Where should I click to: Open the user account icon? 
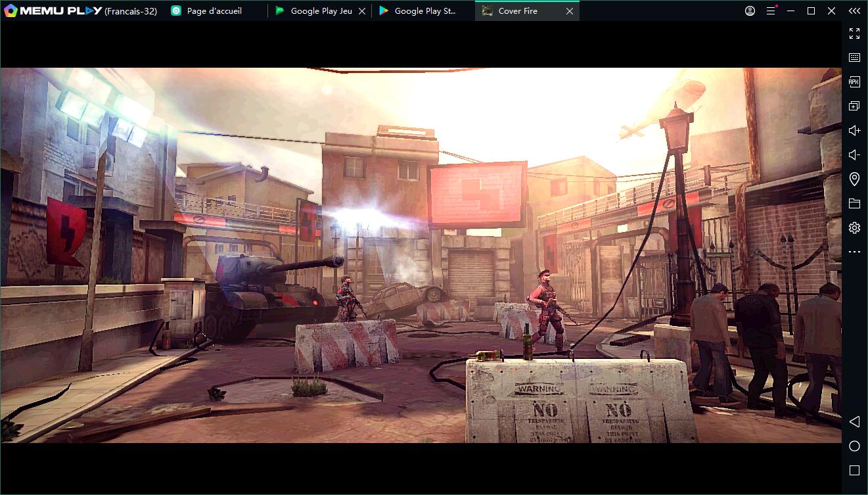click(x=750, y=11)
